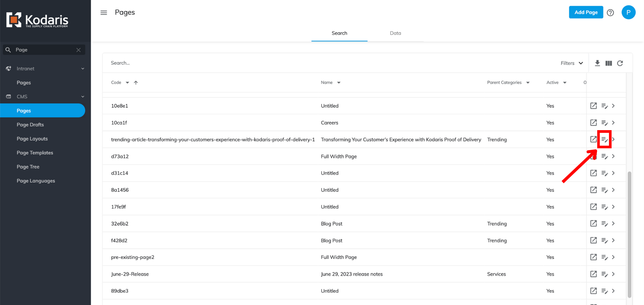Image resolution: width=644 pixels, height=305 pixels.
Task: Collapse the CMS sidebar section
Action: [x=83, y=97]
